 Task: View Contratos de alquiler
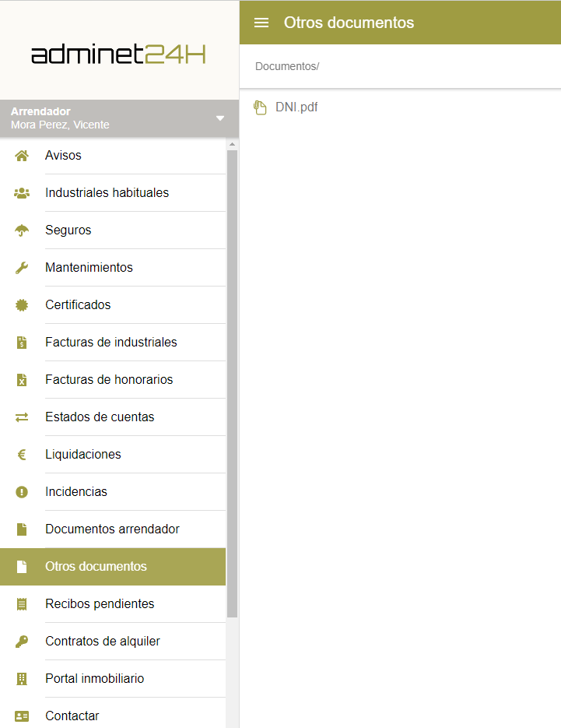click(113, 641)
